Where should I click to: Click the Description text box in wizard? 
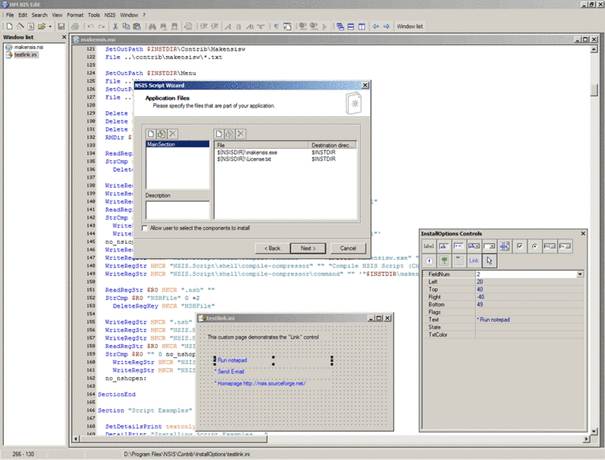(x=177, y=209)
